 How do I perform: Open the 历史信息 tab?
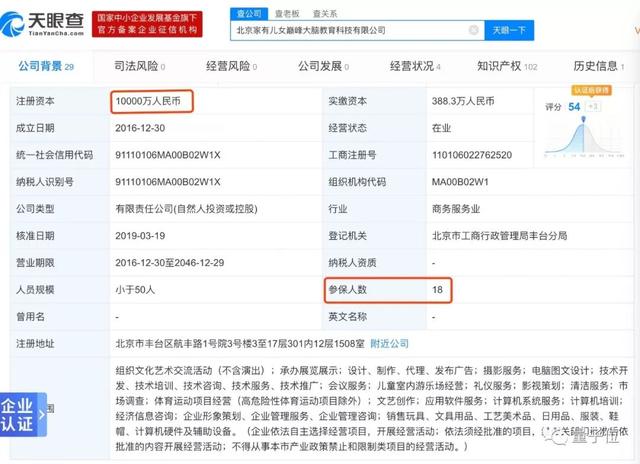pos(599,66)
